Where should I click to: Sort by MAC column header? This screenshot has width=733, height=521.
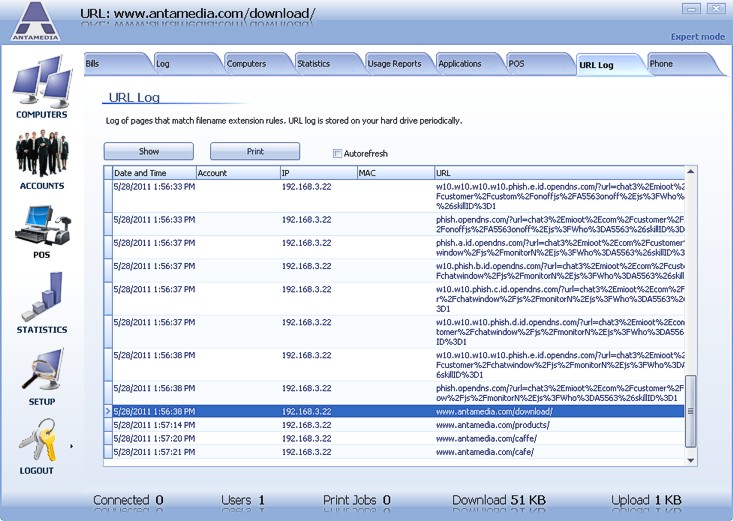tap(395, 173)
